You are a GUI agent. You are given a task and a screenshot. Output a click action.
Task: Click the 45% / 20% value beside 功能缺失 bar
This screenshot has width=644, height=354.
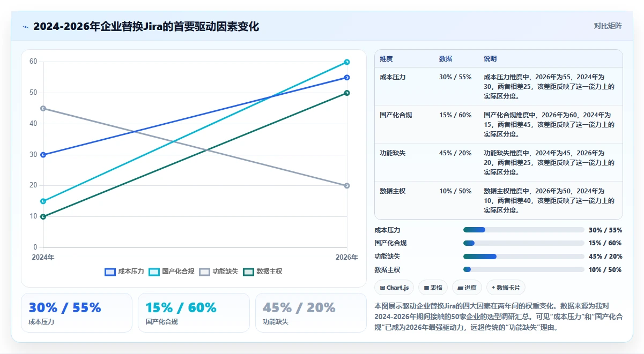605,257
